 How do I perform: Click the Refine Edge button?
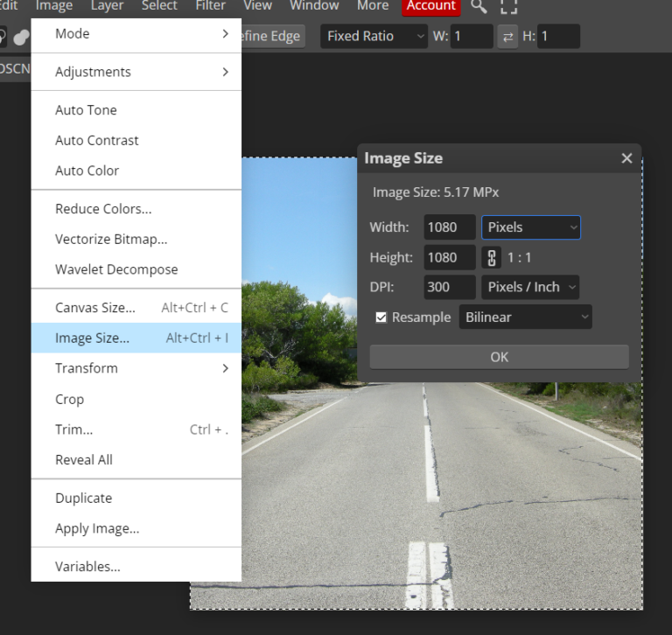(x=273, y=37)
